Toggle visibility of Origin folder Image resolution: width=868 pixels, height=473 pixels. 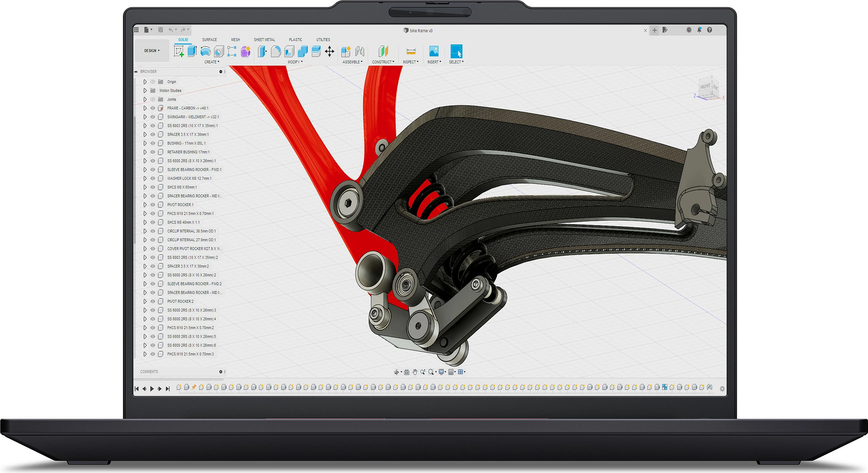(153, 82)
